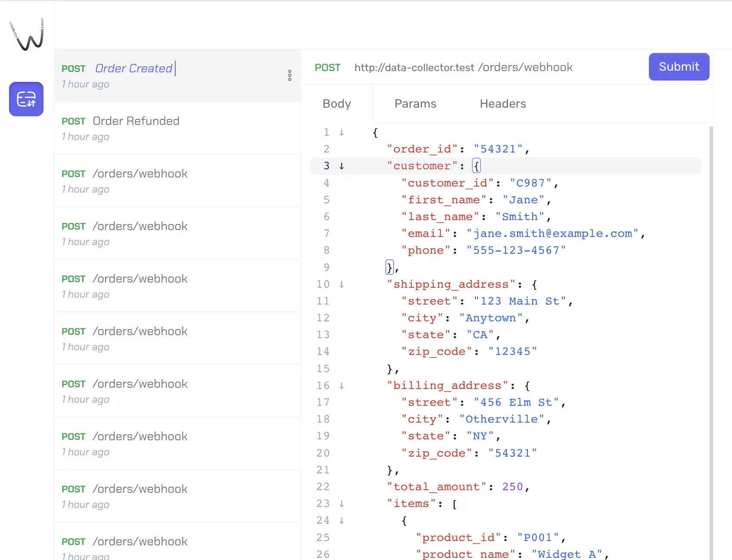Collapse the root object fold arrow on line 1
The image size is (732, 560).
(341, 132)
